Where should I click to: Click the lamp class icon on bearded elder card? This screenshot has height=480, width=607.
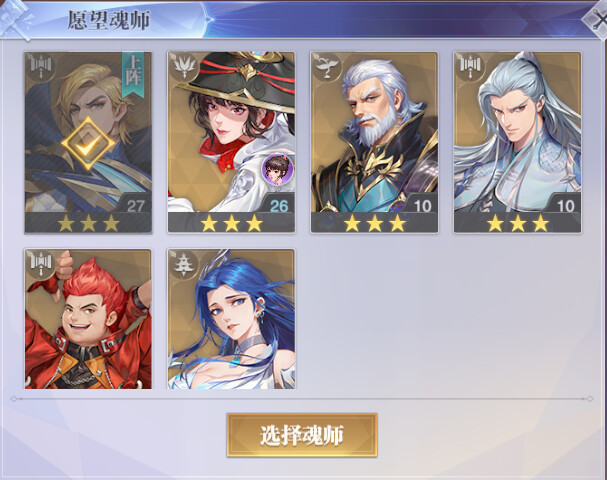(326, 67)
